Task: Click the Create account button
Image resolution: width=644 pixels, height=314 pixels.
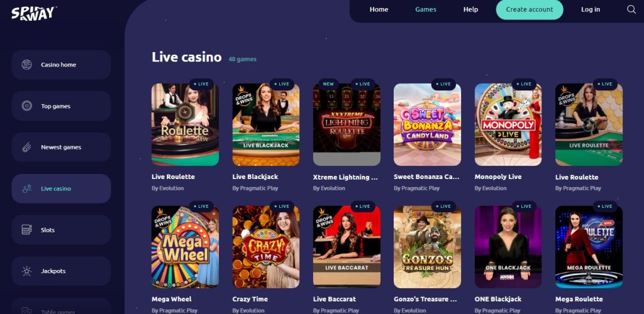Action: tap(530, 9)
